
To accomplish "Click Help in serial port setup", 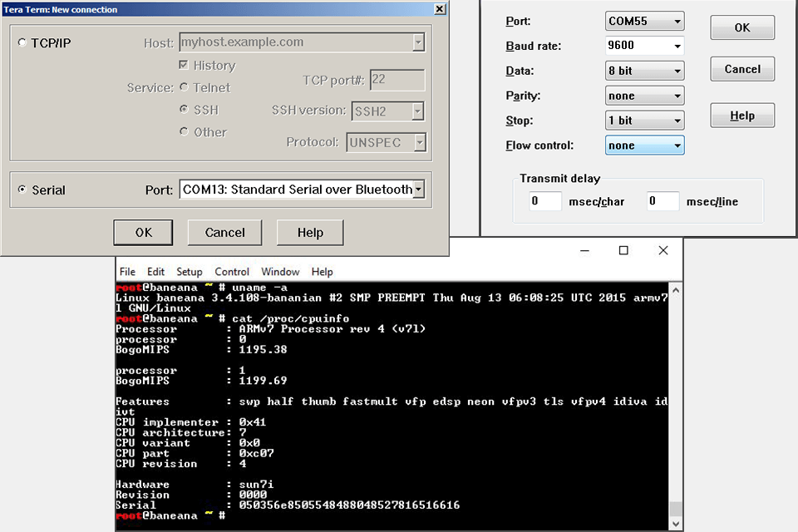I will [x=742, y=116].
